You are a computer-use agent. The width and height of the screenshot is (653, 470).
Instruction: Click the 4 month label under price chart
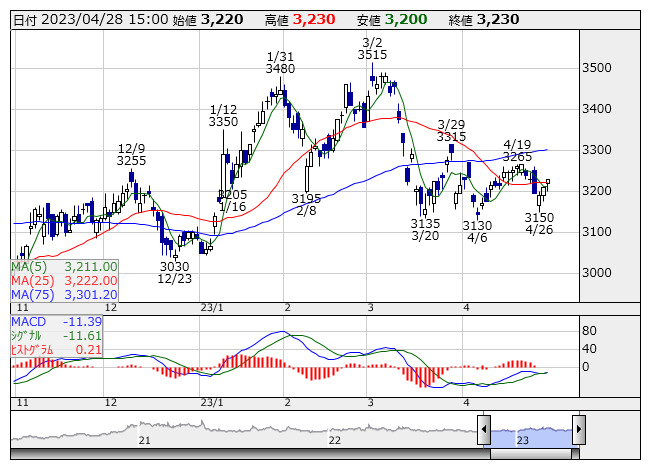[x=466, y=308]
